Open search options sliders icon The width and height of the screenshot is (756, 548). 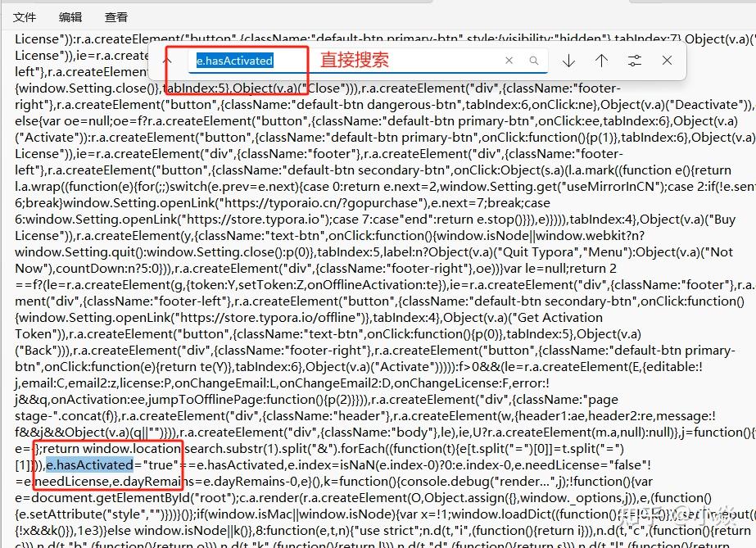pyautogui.click(x=635, y=61)
